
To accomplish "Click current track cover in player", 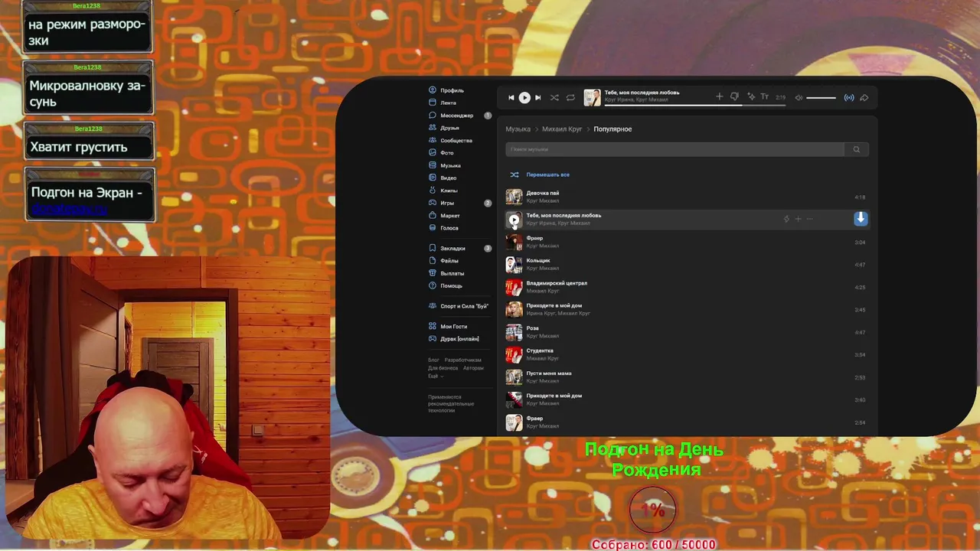I will (x=593, y=97).
